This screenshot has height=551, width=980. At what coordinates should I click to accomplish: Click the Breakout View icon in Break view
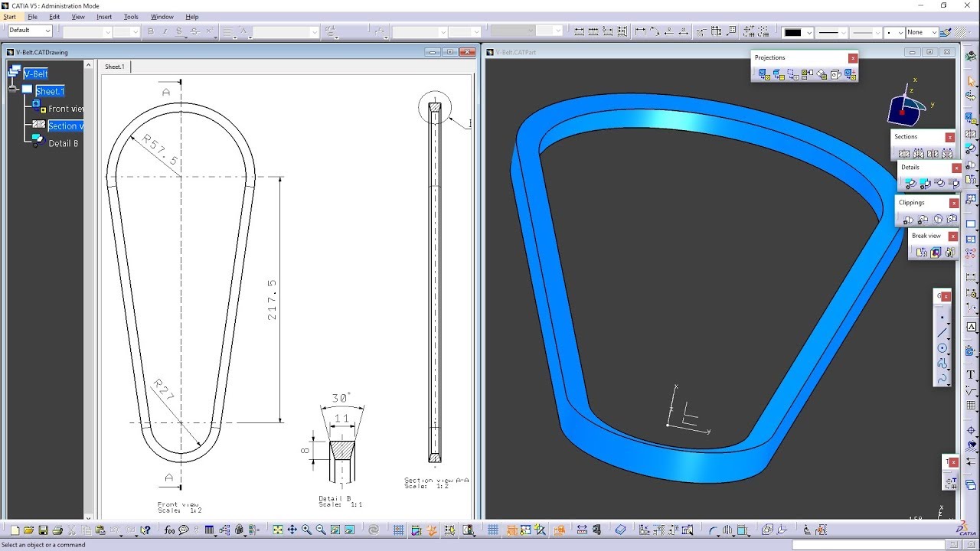pos(935,252)
